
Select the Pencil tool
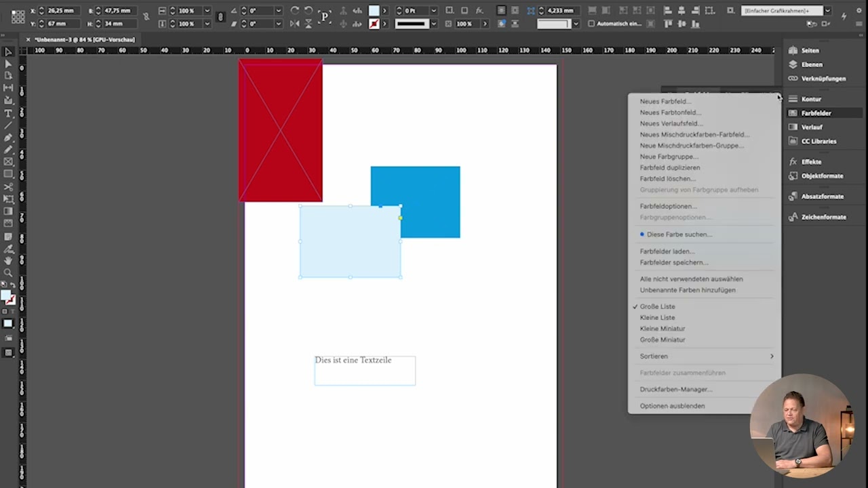pos(8,150)
